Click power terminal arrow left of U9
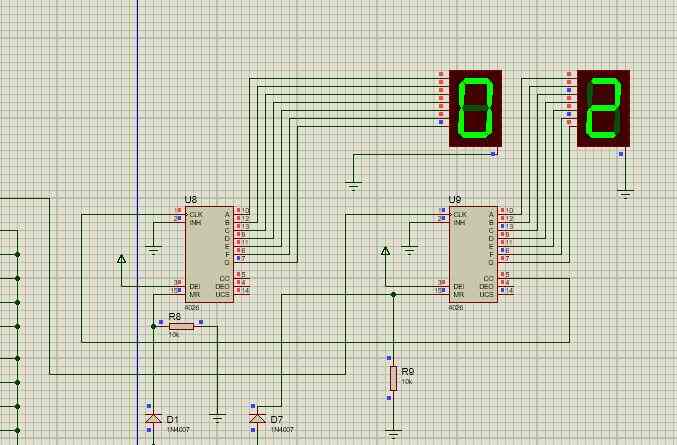The width and height of the screenshot is (677, 445). [x=385, y=251]
